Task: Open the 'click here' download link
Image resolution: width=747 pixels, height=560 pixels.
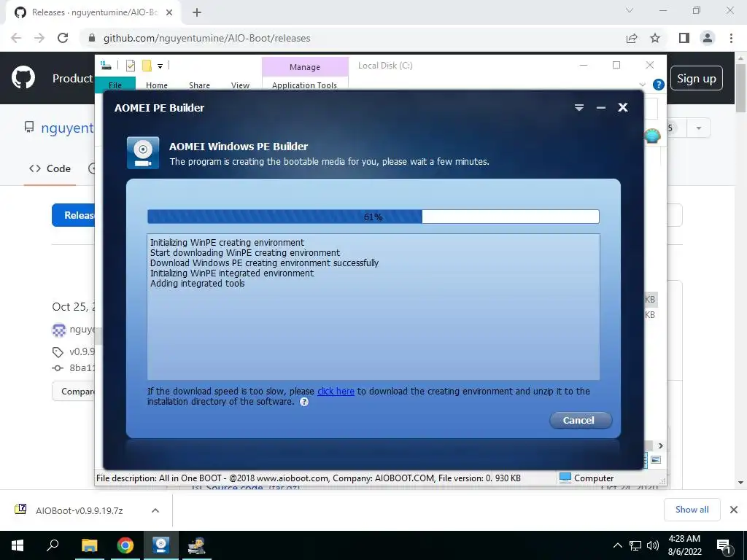Action: coord(336,391)
